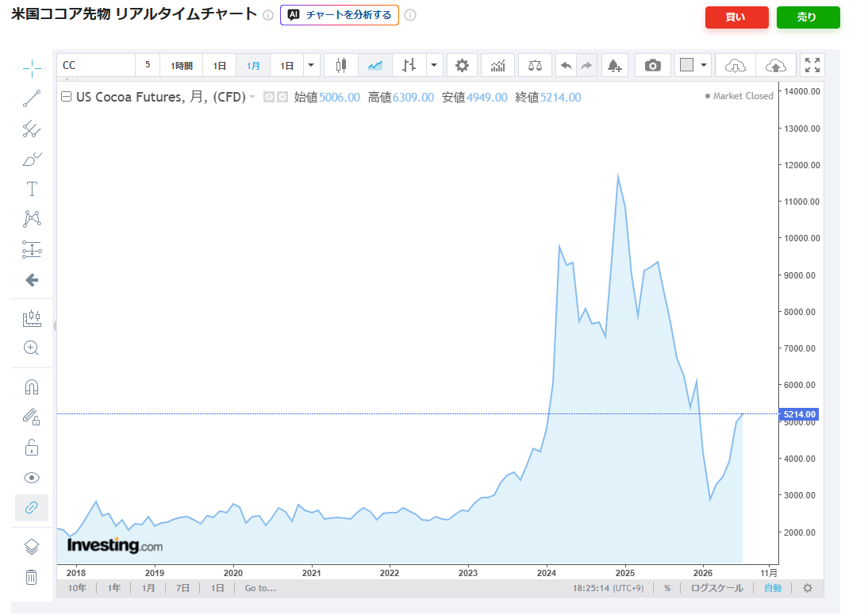Toggle fullscreen mode

(812, 65)
